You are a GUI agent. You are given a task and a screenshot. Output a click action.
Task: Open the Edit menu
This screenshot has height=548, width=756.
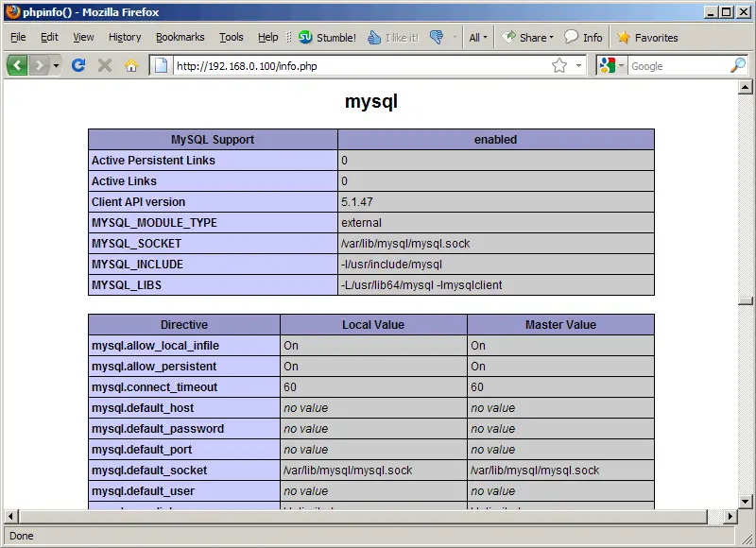(x=49, y=37)
